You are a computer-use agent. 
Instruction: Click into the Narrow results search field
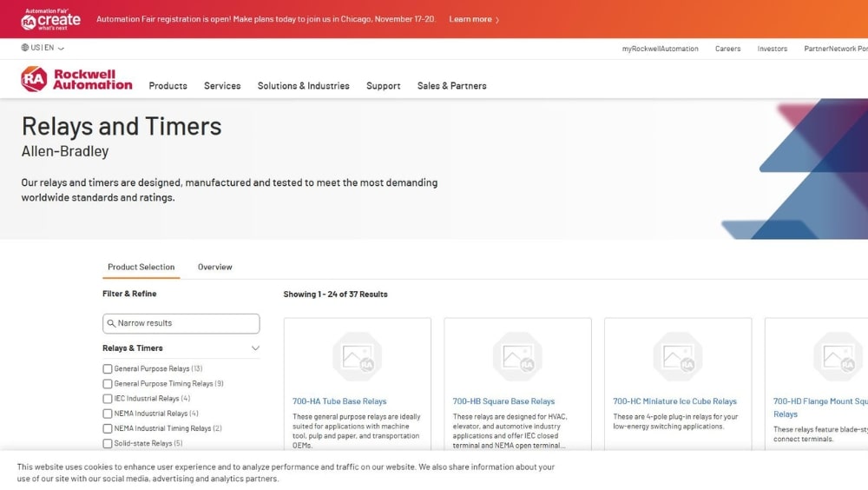pos(181,324)
